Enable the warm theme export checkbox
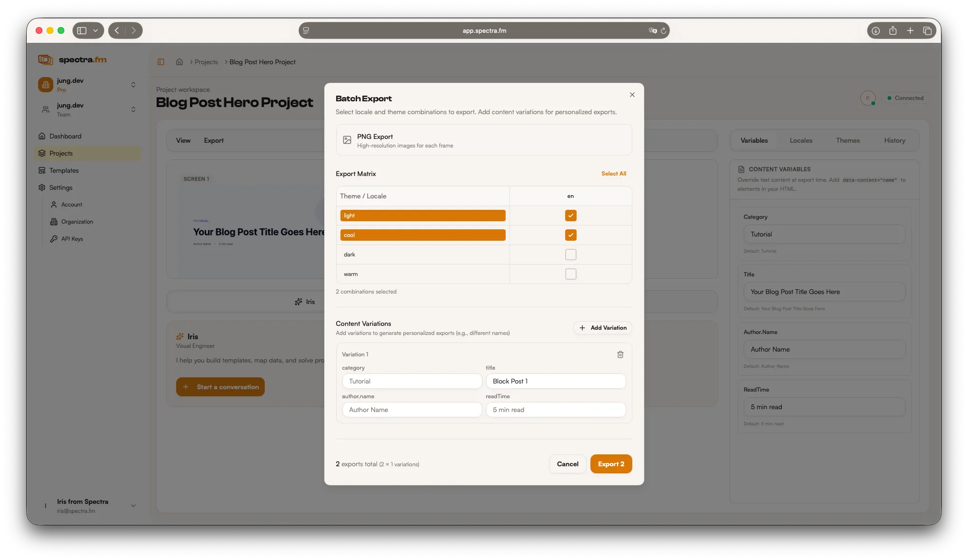This screenshot has height=560, width=968. [x=570, y=274]
